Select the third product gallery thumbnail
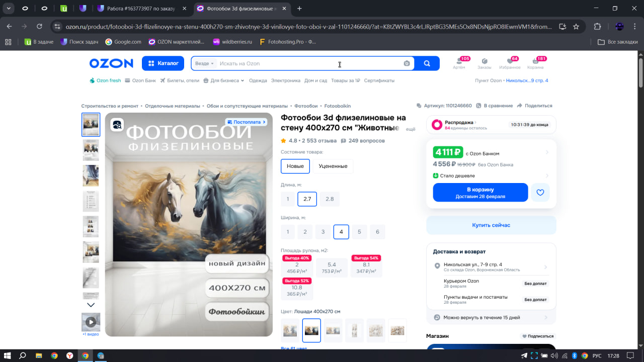Viewport: 644px width, 362px height. tap(91, 176)
